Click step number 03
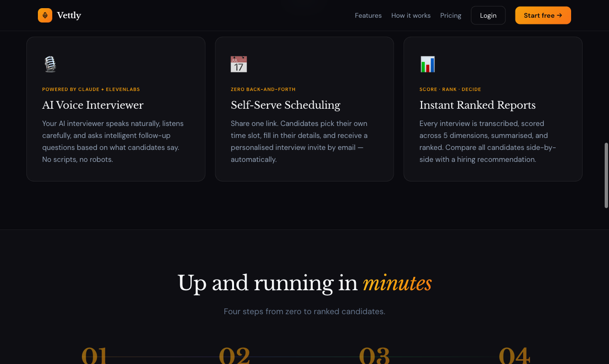 [375, 355]
